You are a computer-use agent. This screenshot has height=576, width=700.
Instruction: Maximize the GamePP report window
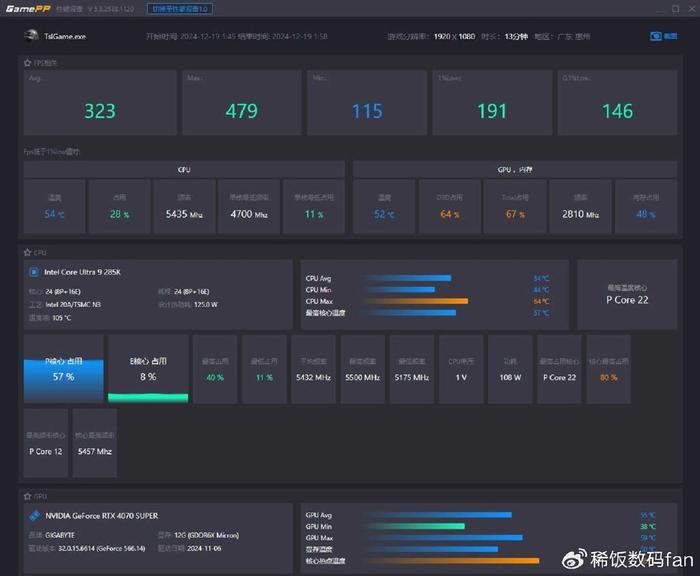pyautogui.click(x=675, y=8)
